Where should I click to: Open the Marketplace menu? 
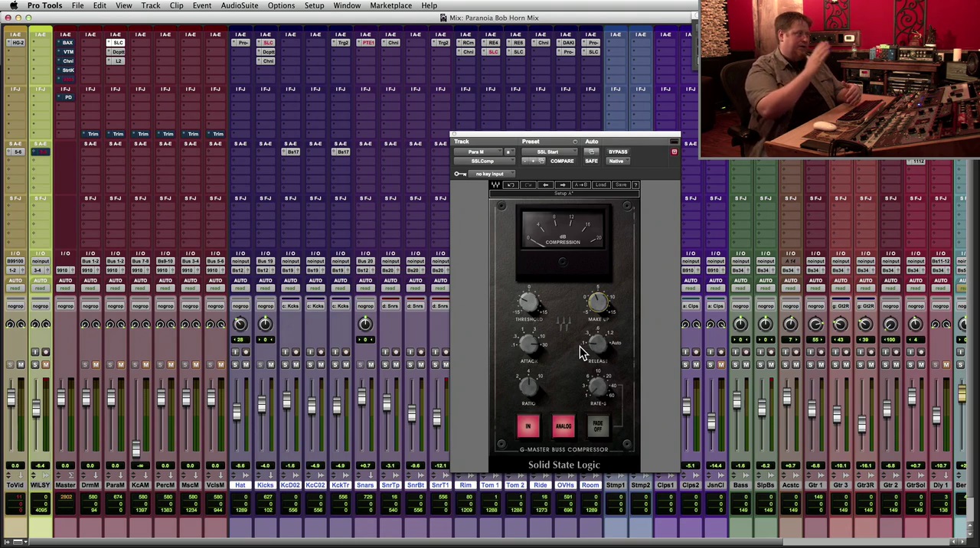point(390,5)
